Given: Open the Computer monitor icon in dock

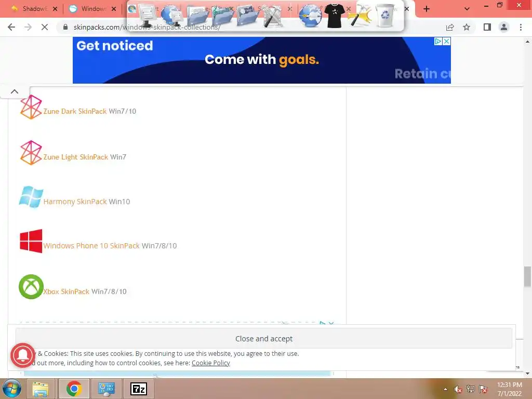Looking at the screenshot, I should click(x=148, y=15).
